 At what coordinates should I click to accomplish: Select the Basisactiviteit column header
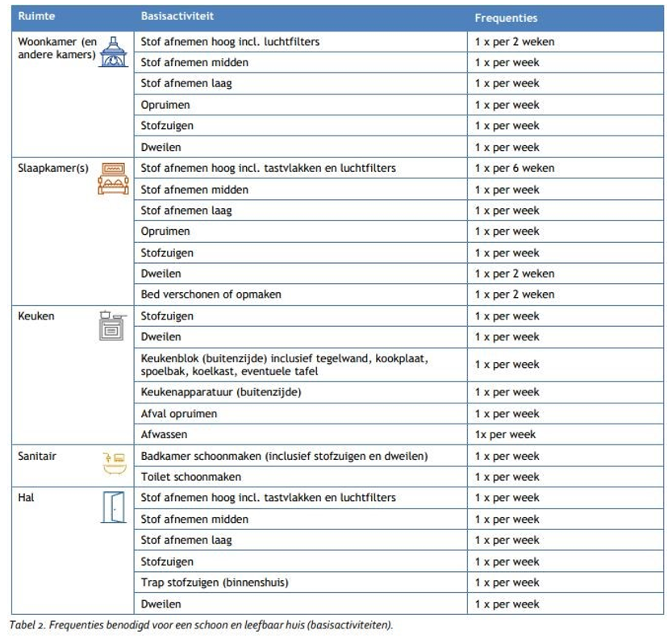click(x=177, y=16)
